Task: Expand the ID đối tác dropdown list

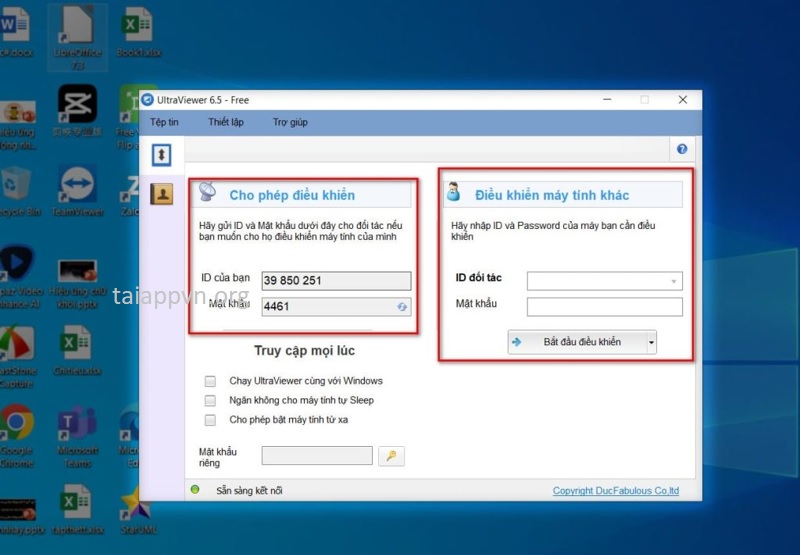Action: click(x=674, y=282)
